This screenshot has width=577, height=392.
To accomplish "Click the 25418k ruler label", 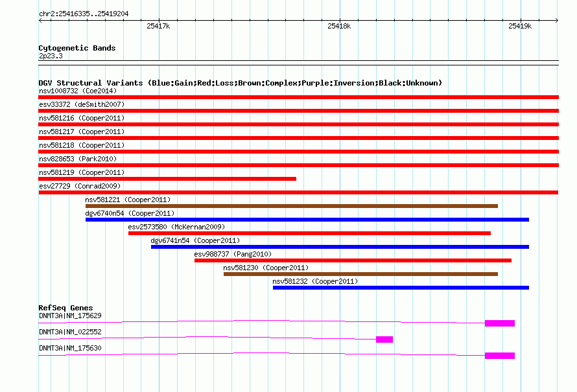I will tap(339, 26).
